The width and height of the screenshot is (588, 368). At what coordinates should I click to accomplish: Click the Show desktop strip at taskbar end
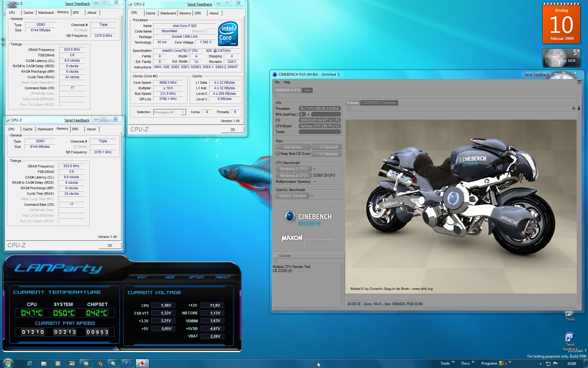pos(586,364)
